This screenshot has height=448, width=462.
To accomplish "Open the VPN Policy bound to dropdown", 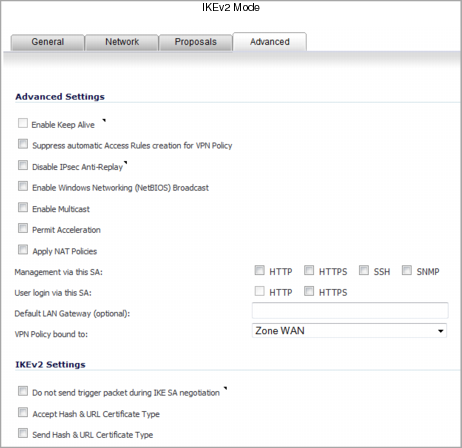I will (x=349, y=331).
